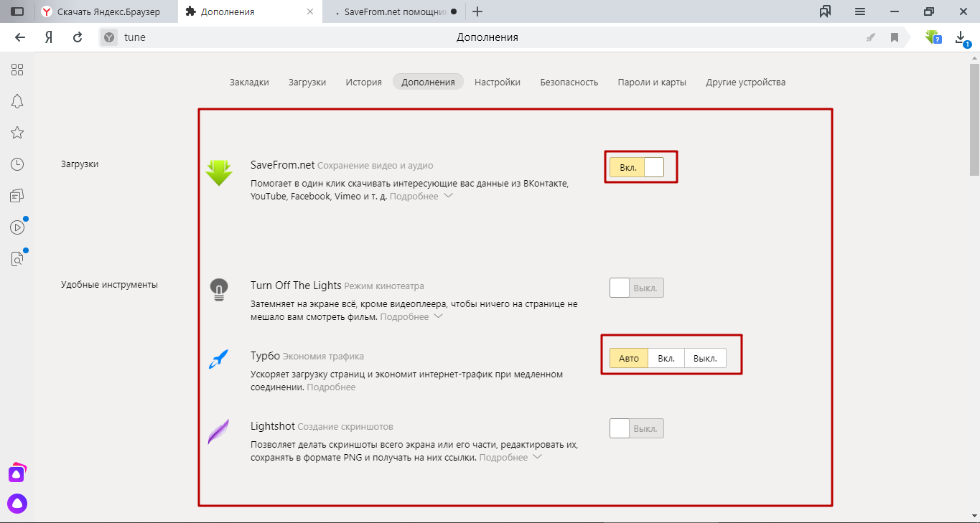Switch to Настройки tab
Viewport: 980px width, 523px height.
click(x=498, y=82)
